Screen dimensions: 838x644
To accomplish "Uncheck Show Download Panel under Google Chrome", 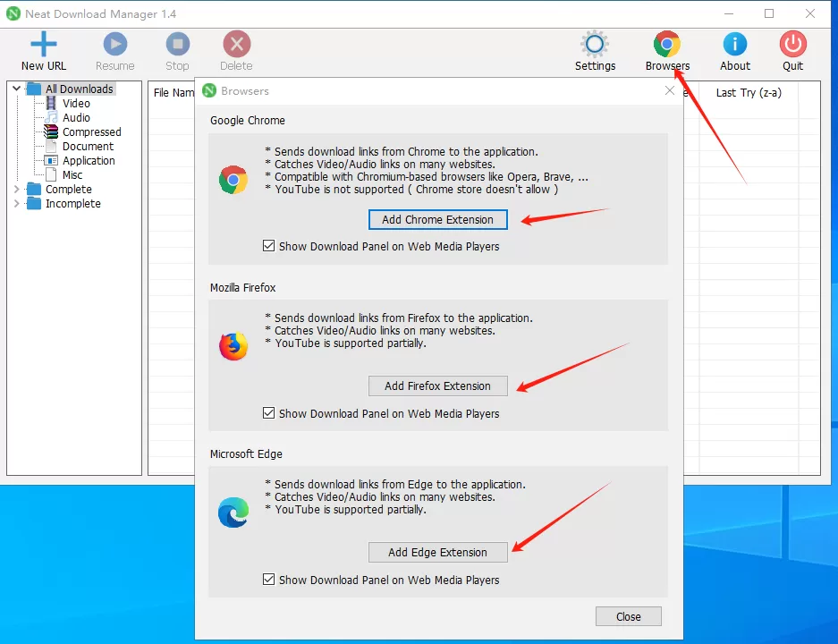I will pos(269,246).
